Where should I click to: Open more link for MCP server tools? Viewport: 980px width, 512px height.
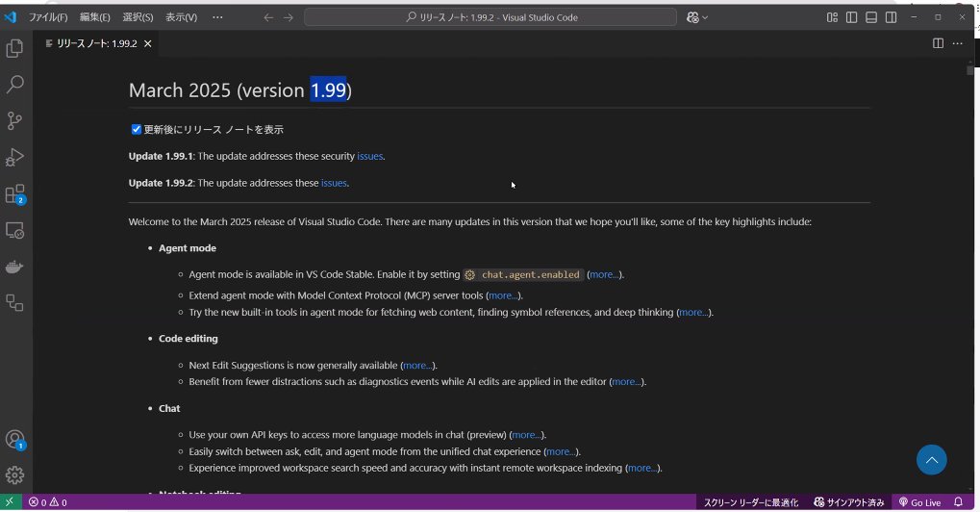pyautogui.click(x=503, y=295)
